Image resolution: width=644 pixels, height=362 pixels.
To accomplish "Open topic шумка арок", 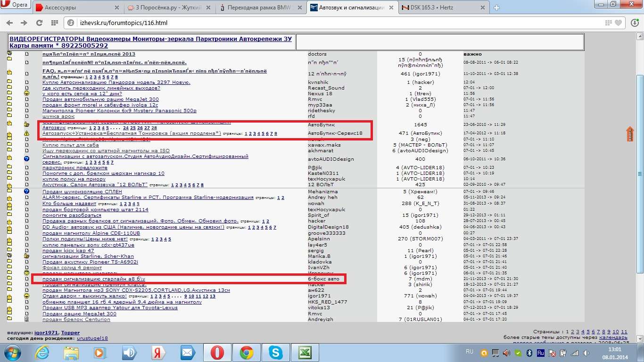I will (x=58, y=116).
